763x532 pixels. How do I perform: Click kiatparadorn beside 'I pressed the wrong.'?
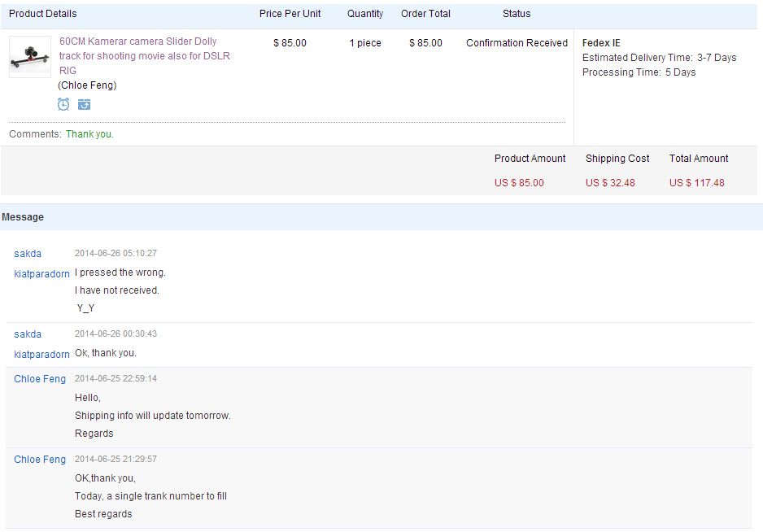tap(41, 274)
